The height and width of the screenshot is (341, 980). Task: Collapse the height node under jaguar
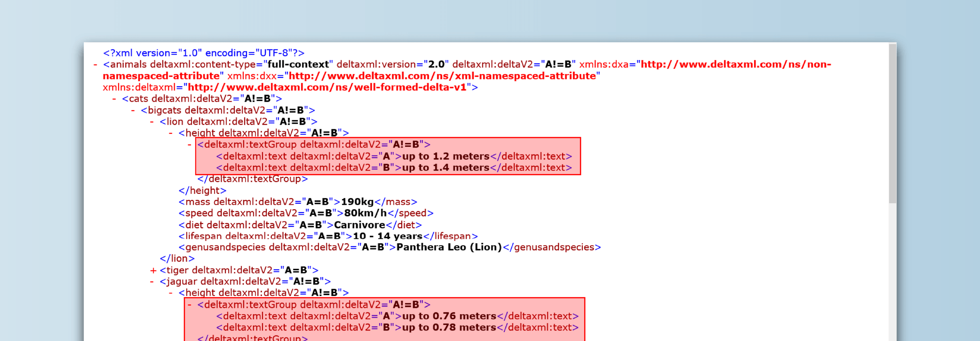(x=171, y=293)
